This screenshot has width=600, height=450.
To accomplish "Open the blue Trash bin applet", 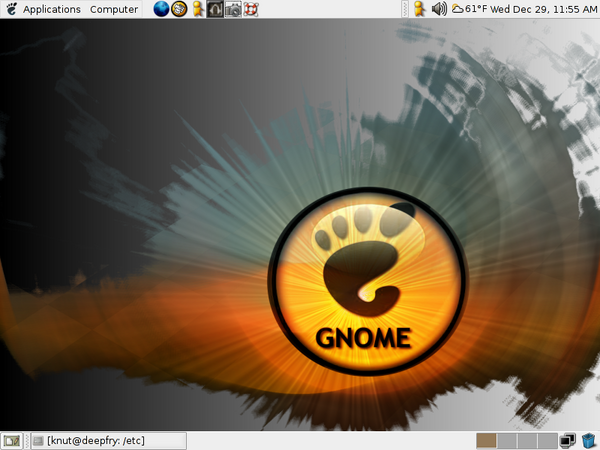I will (588, 441).
